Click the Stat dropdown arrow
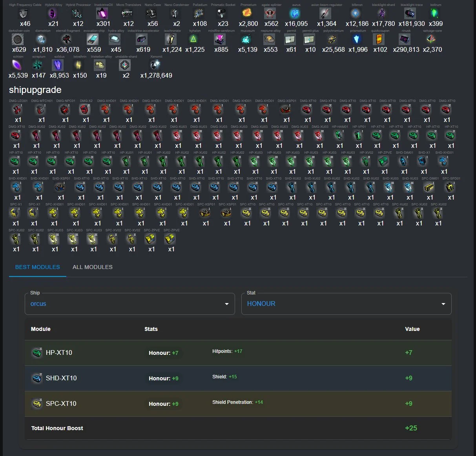The width and height of the screenshot is (476, 456). tap(443, 304)
